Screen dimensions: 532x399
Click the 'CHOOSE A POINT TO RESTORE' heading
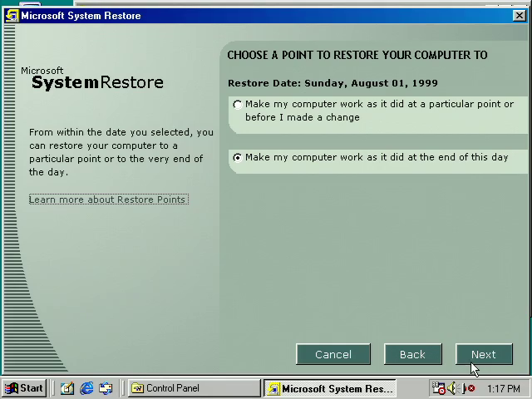357,55
